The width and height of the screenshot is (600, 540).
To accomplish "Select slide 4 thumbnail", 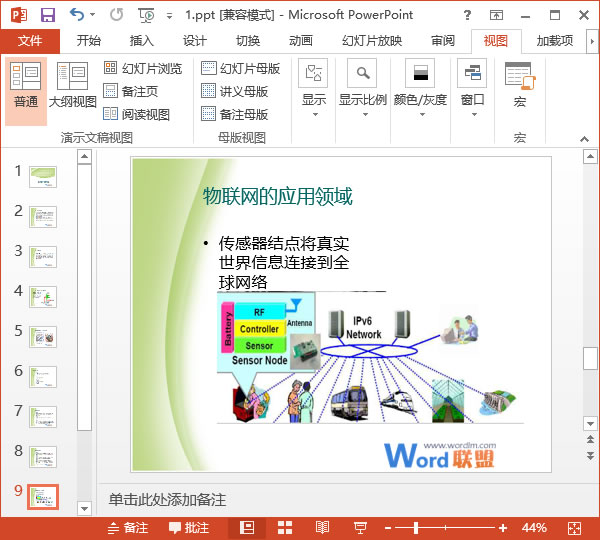I will coord(43,297).
